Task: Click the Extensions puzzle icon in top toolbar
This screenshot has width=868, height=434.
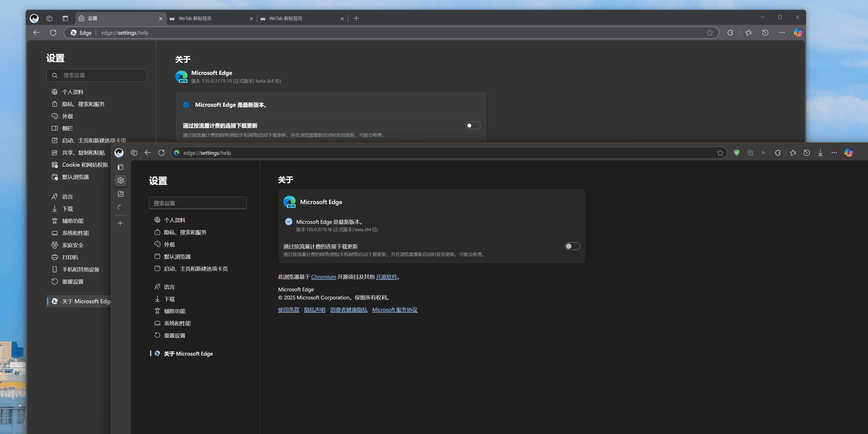Action: 730,33
